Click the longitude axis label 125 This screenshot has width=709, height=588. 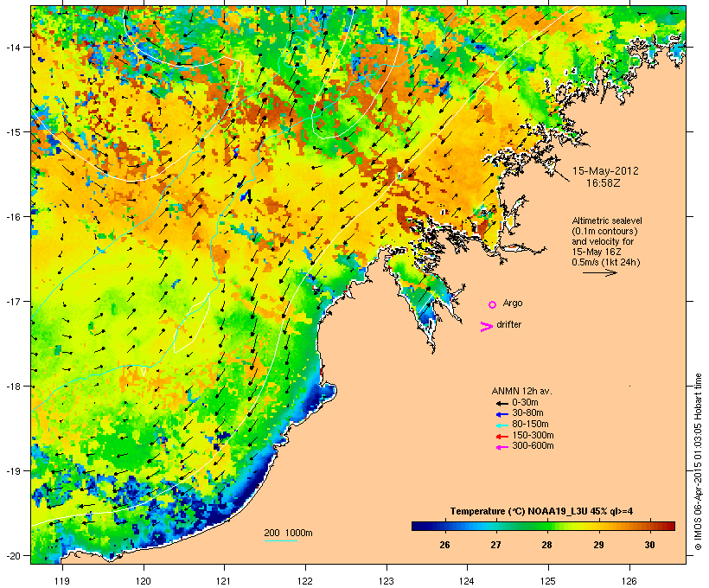[548, 581]
